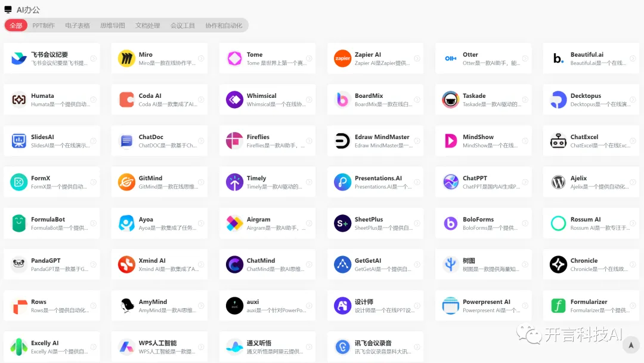Visit the BoloForms title link
The height and width of the screenshot is (363, 644).
tap(478, 220)
